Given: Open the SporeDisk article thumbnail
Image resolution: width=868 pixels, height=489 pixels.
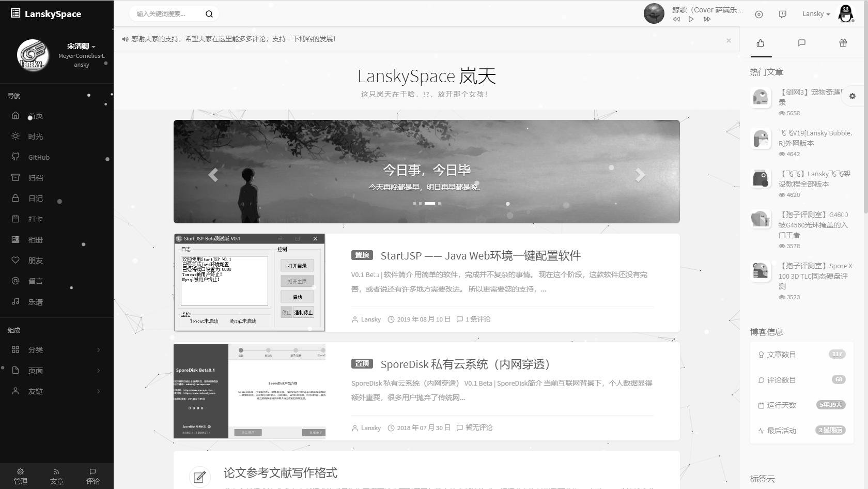Looking at the screenshot, I should pyautogui.click(x=250, y=391).
